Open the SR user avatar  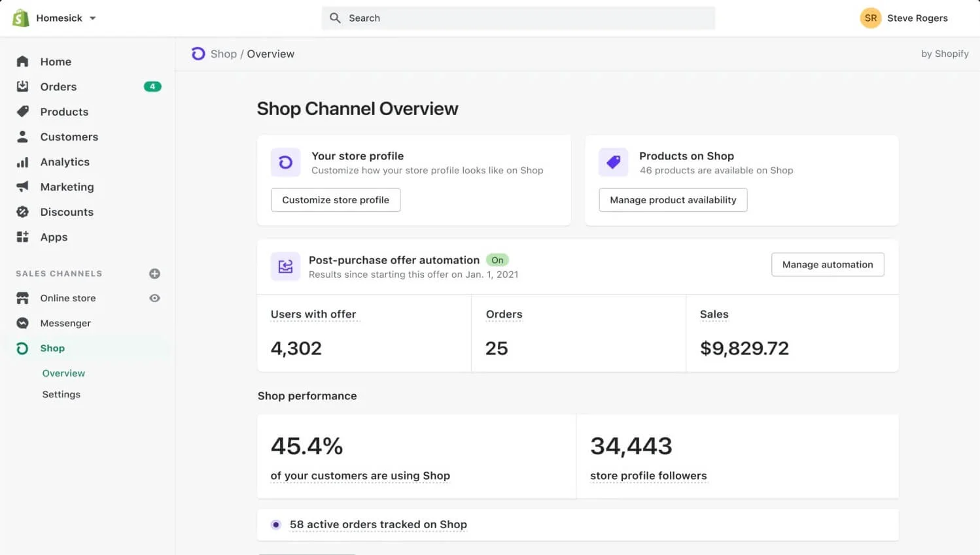point(871,18)
